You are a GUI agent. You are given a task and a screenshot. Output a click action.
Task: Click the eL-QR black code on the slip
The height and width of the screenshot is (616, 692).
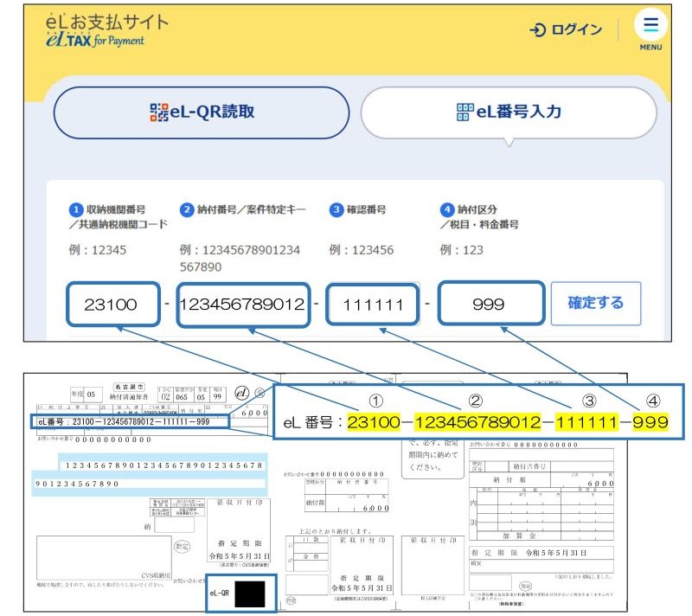click(250, 594)
